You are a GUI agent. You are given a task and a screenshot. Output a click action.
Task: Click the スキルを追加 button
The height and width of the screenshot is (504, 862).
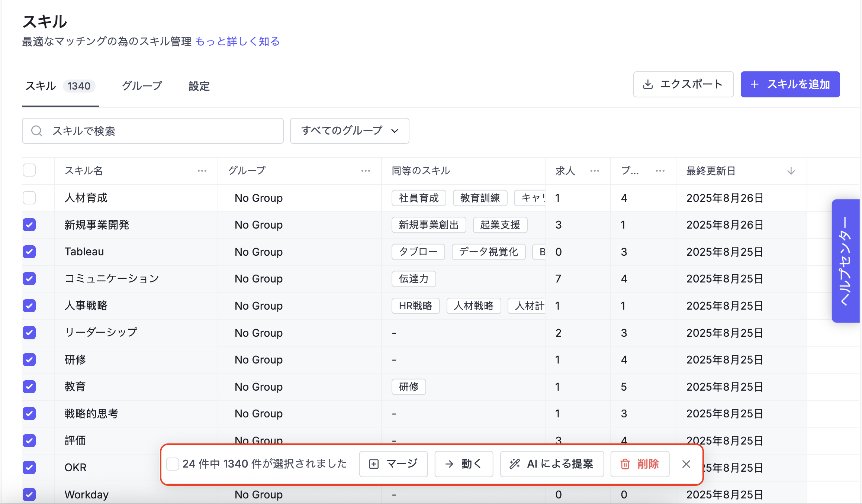790,84
